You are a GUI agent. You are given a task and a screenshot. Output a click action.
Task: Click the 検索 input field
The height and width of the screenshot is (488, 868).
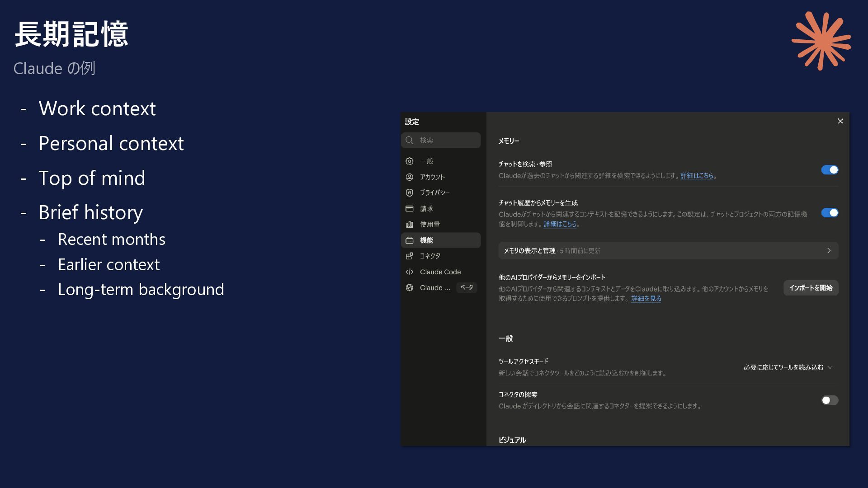[x=441, y=140]
